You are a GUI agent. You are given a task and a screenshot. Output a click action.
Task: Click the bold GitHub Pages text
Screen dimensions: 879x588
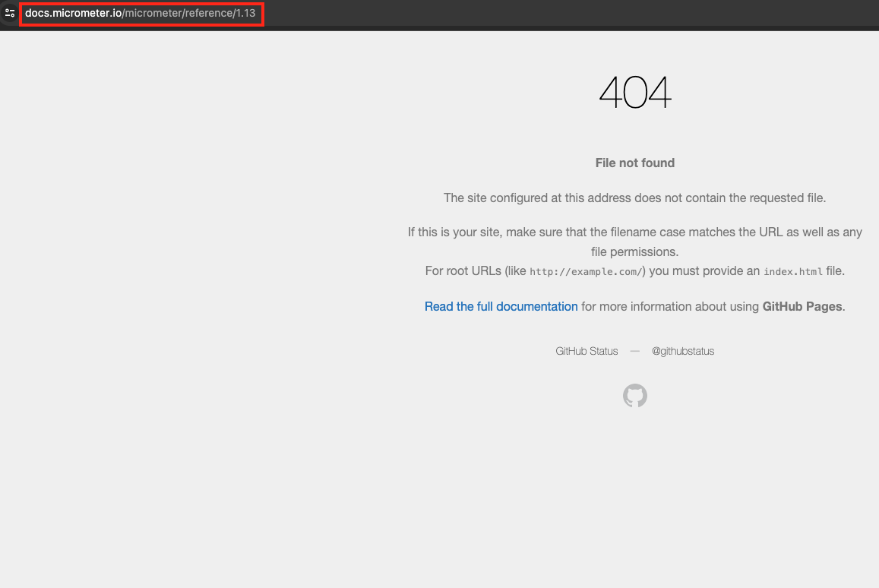click(802, 307)
